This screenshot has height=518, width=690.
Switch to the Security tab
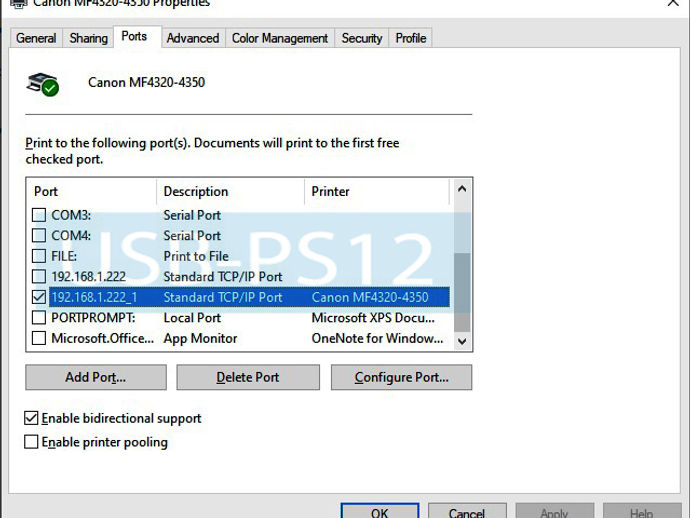coord(362,38)
